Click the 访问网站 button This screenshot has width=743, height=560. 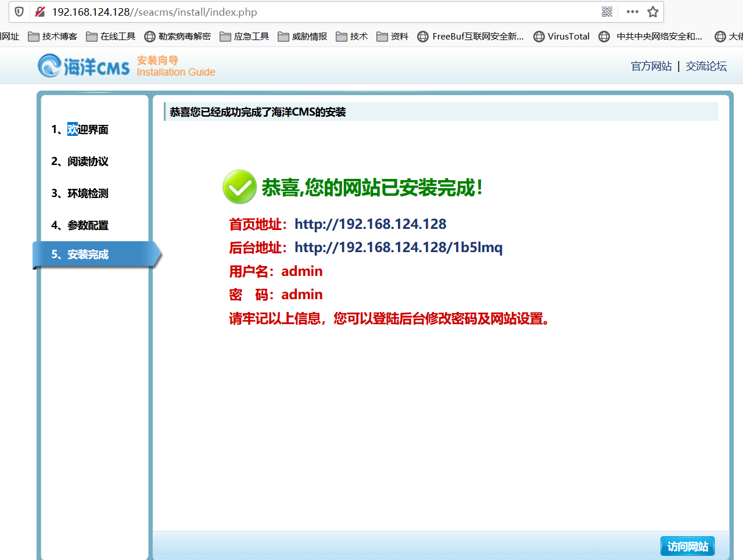point(688,546)
